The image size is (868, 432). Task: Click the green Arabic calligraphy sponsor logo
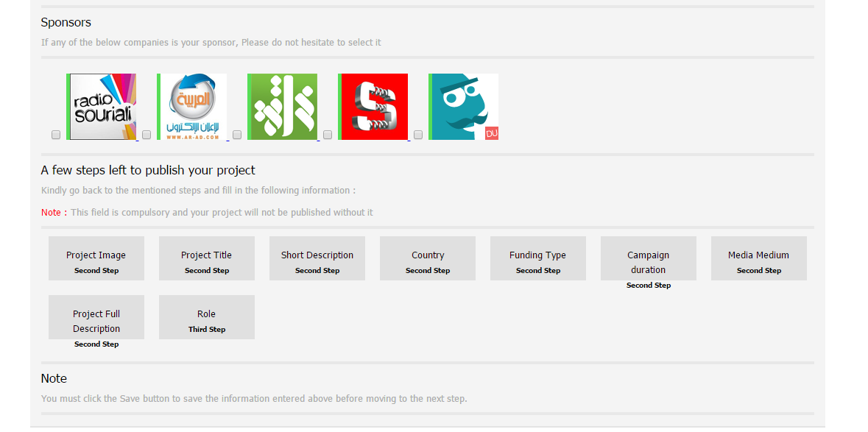pyautogui.click(x=282, y=107)
